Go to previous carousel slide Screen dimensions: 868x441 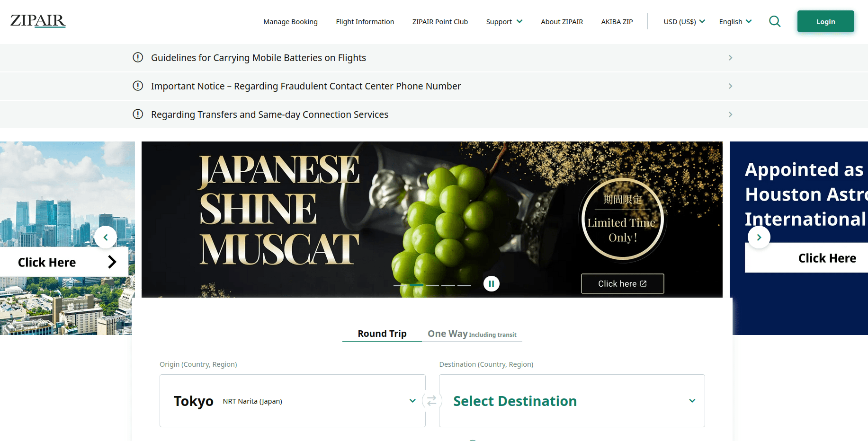[106, 237]
